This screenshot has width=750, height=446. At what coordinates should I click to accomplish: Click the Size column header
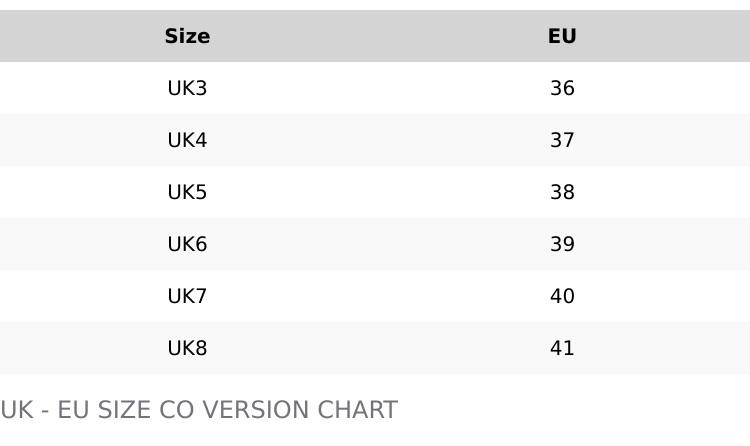pos(187,36)
